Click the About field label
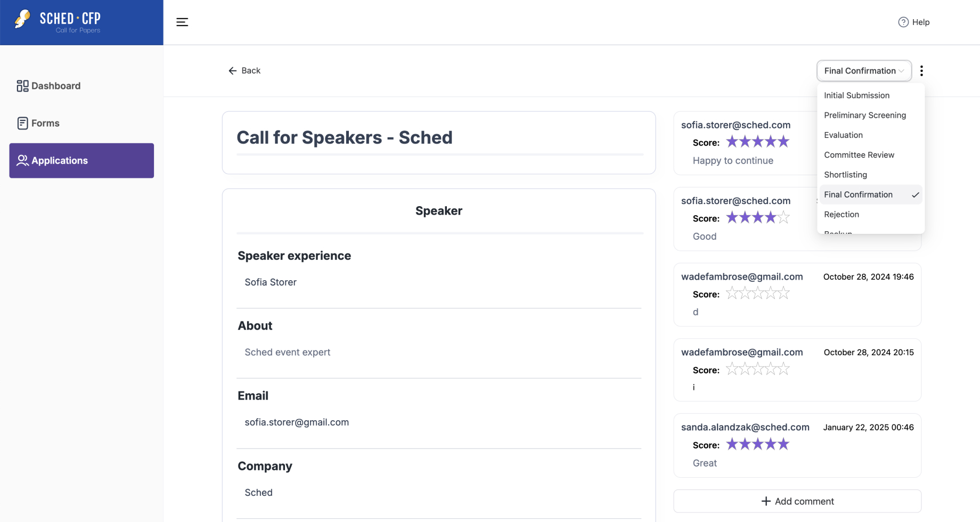 point(255,326)
